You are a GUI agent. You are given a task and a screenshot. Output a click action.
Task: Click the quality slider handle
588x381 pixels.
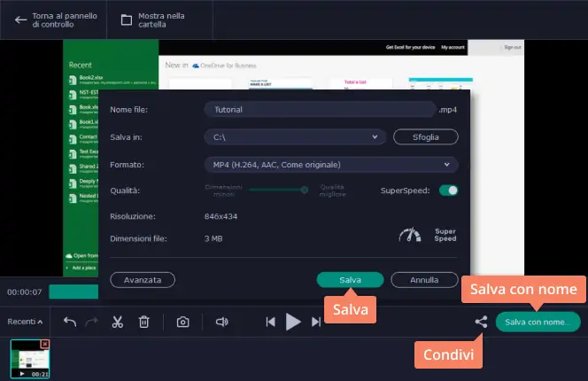[x=305, y=190]
